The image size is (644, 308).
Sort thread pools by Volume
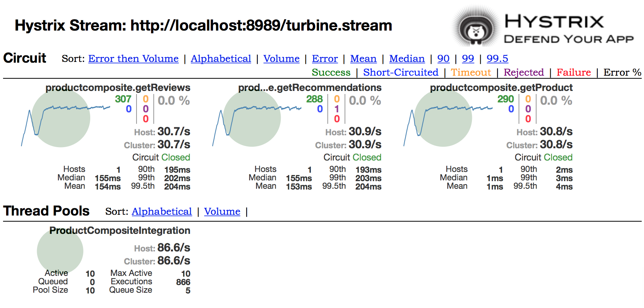tap(222, 211)
